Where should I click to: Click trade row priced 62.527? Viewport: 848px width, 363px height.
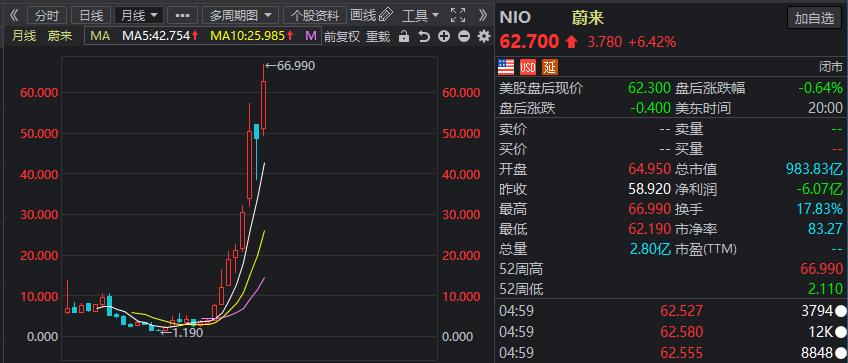tap(671, 311)
